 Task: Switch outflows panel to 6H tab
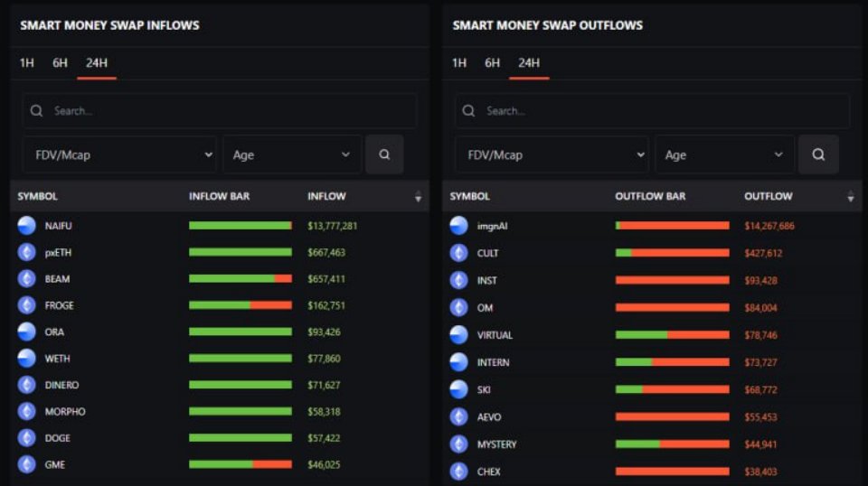(x=492, y=63)
